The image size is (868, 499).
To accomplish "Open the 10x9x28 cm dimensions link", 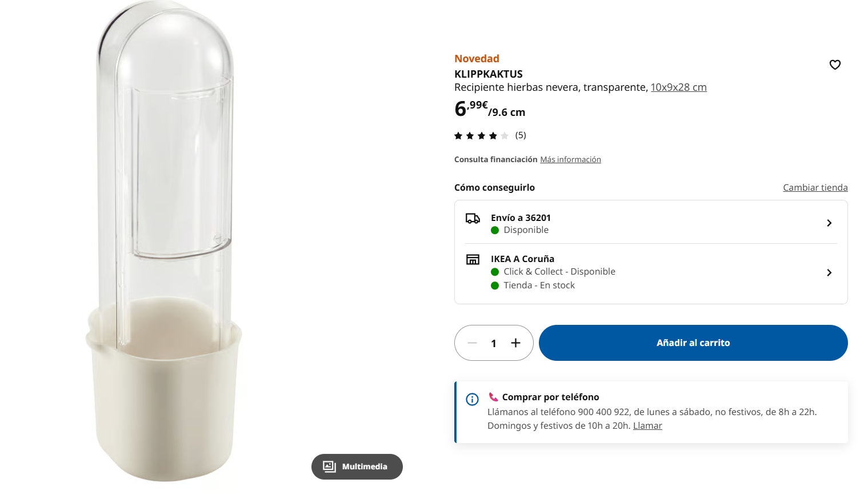I will (x=678, y=87).
